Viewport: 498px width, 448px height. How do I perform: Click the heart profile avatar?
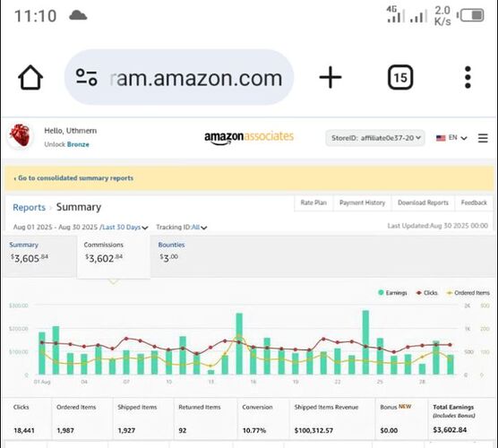pyautogui.click(x=20, y=135)
